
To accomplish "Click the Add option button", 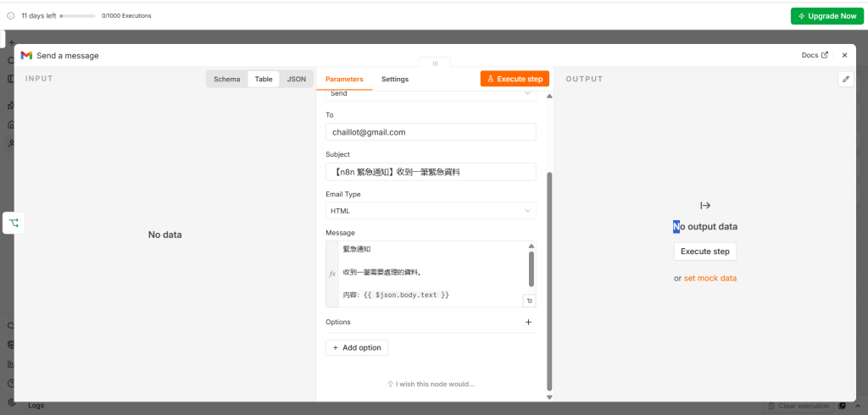I will [357, 347].
